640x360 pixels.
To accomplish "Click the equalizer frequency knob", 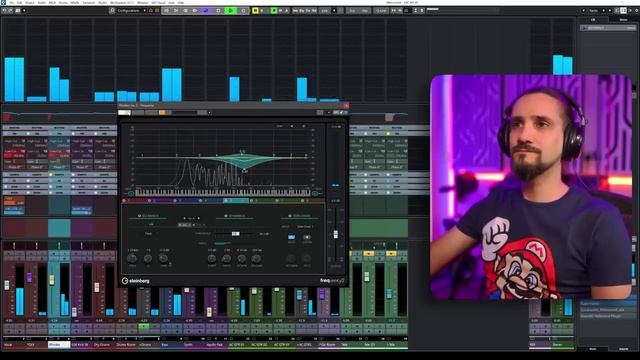I will click(x=132, y=258).
